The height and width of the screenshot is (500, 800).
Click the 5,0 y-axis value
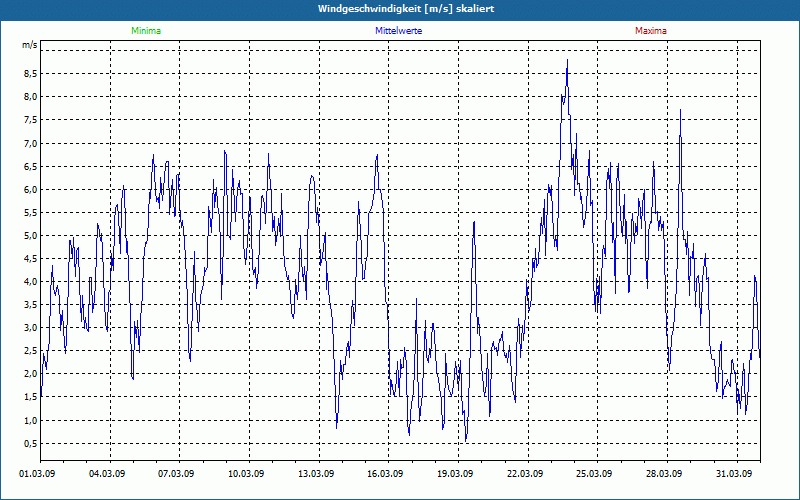pyautogui.click(x=31, y=236)
